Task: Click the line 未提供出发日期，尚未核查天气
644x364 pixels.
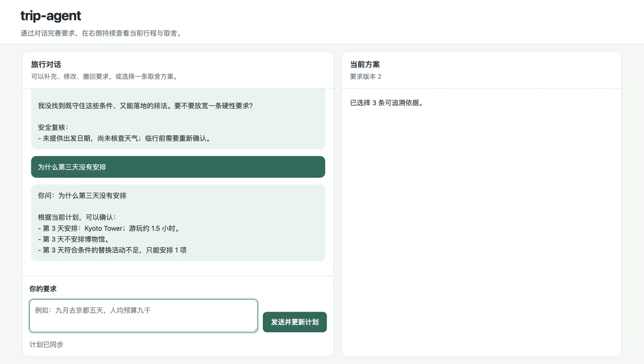Action: (x=125, y=138)
